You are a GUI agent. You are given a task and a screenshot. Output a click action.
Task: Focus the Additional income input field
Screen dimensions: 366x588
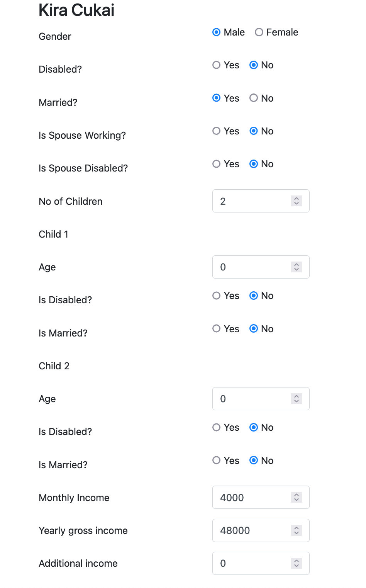(x=251, y=563)
